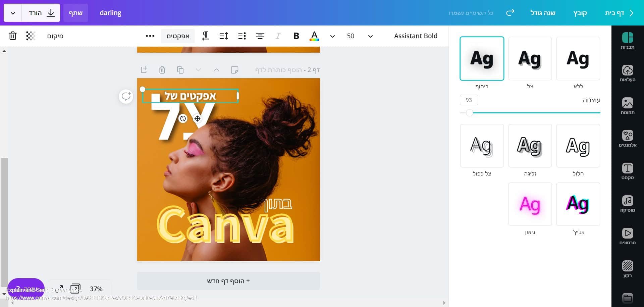
Task: Move page 2 up
Action: (x=216, y=70)
